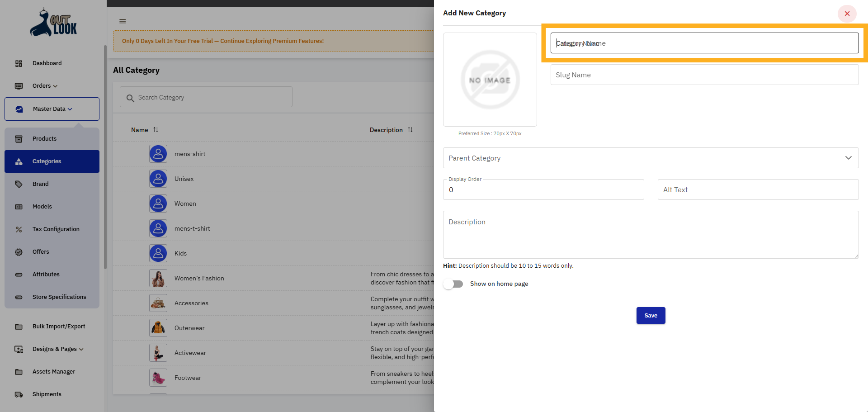
Task: Open Assets Manager via its folder icon
Action: tap(19, 371)
